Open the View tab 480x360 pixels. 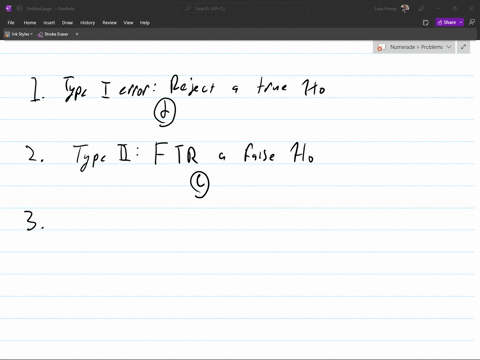[x=128, y=23]
